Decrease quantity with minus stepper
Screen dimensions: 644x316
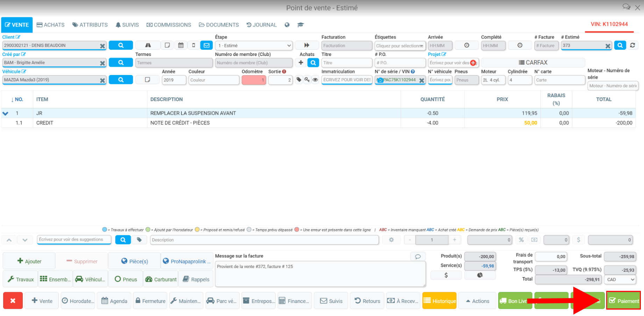point(410,240)
